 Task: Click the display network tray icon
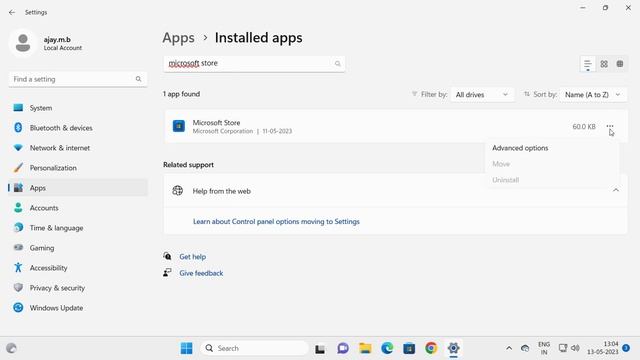coord(563,348)
